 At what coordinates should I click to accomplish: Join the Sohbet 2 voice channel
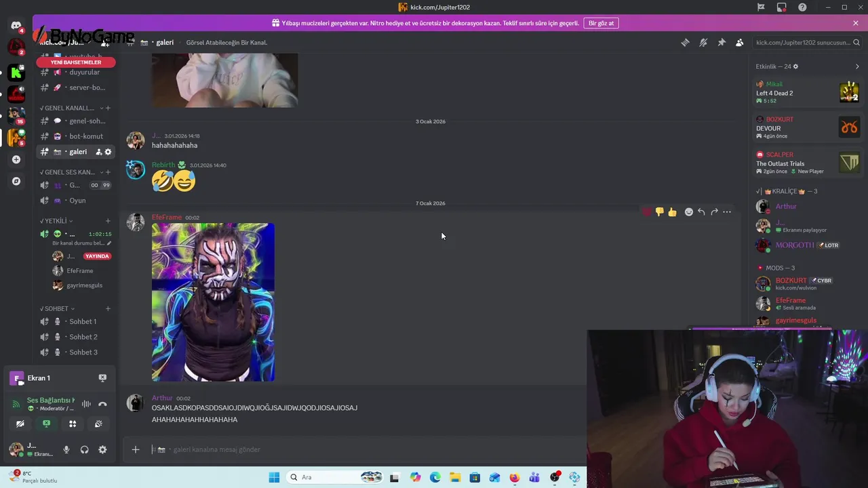[75, 337]
